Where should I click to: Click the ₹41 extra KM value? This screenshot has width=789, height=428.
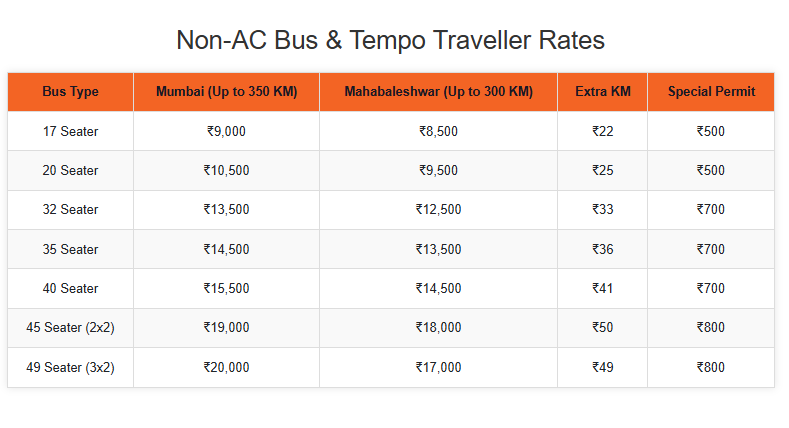tap(602, 288)
